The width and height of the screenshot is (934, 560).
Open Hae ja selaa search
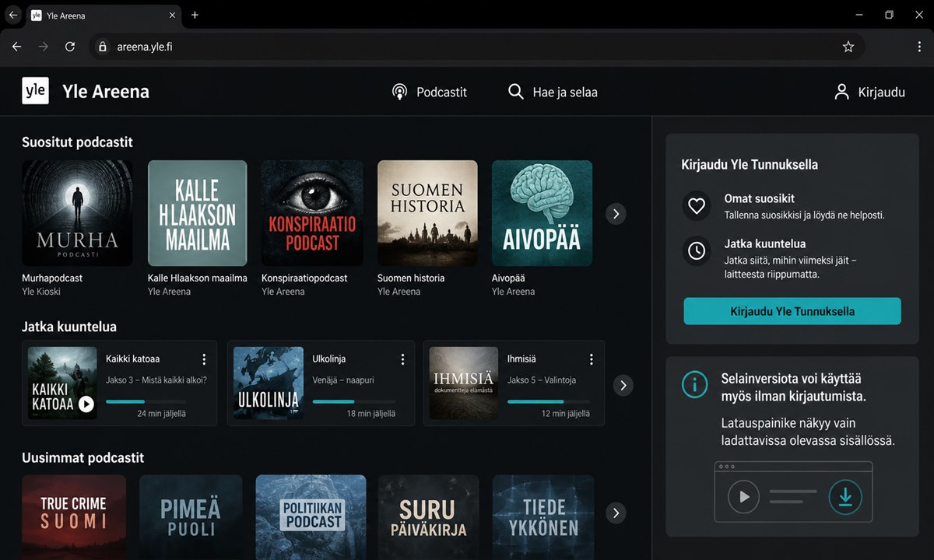[x=553, y=92]
